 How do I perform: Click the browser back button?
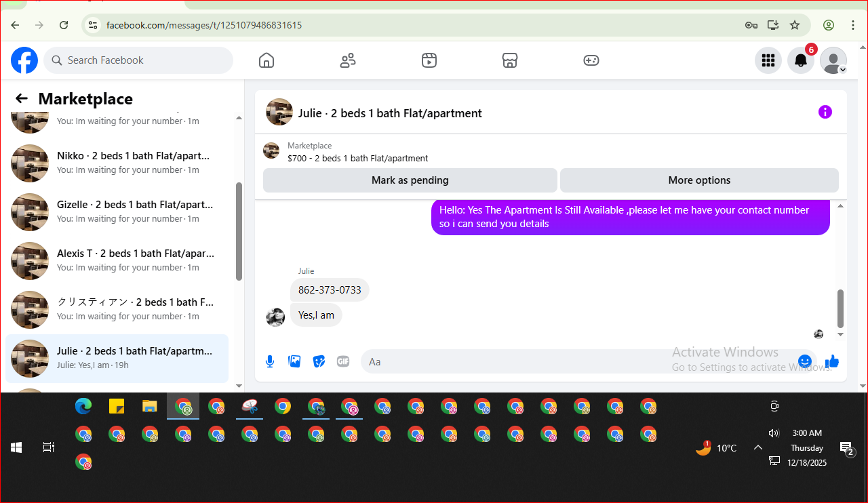(15, 25)
